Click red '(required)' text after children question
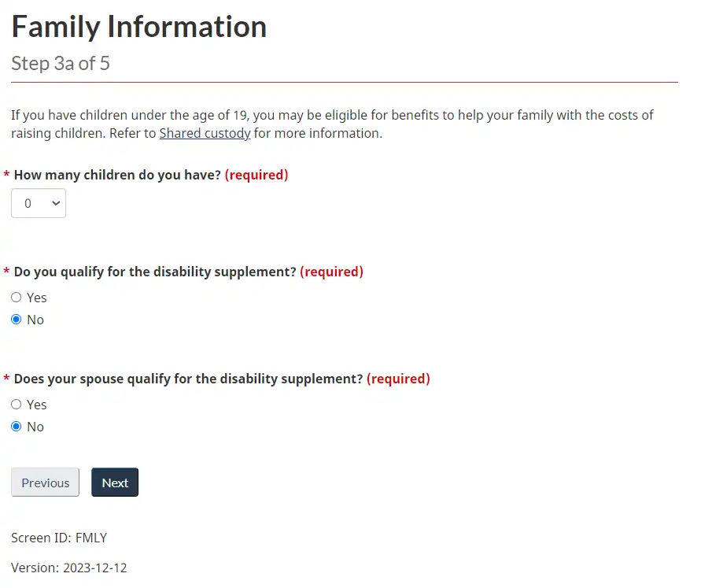701x588 pixels. [x=256, y=175]
